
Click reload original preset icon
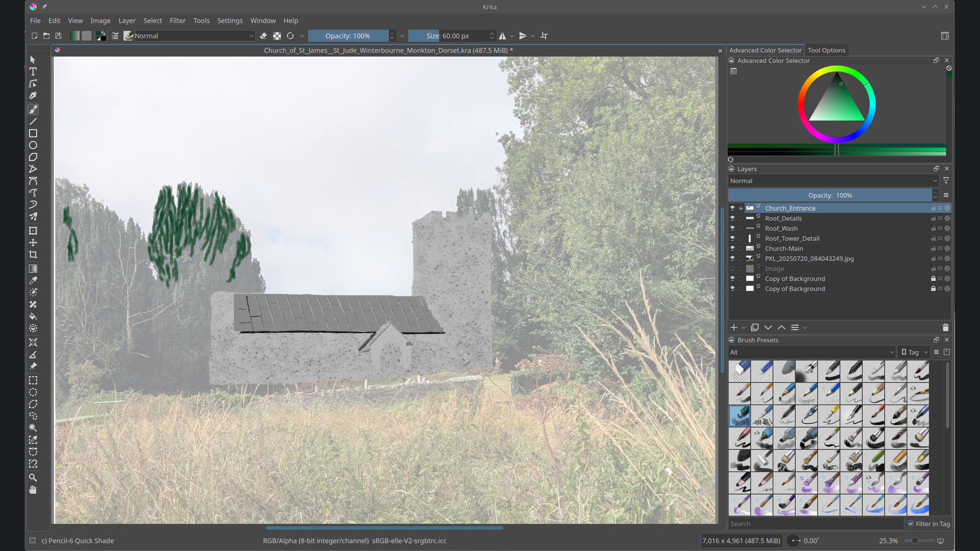click(x=290, y=36)
